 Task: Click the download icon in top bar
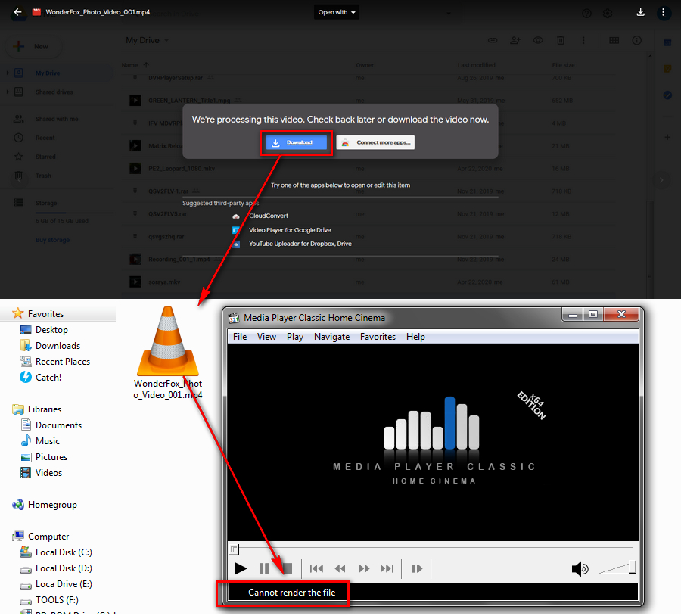(x=640, y=12)
